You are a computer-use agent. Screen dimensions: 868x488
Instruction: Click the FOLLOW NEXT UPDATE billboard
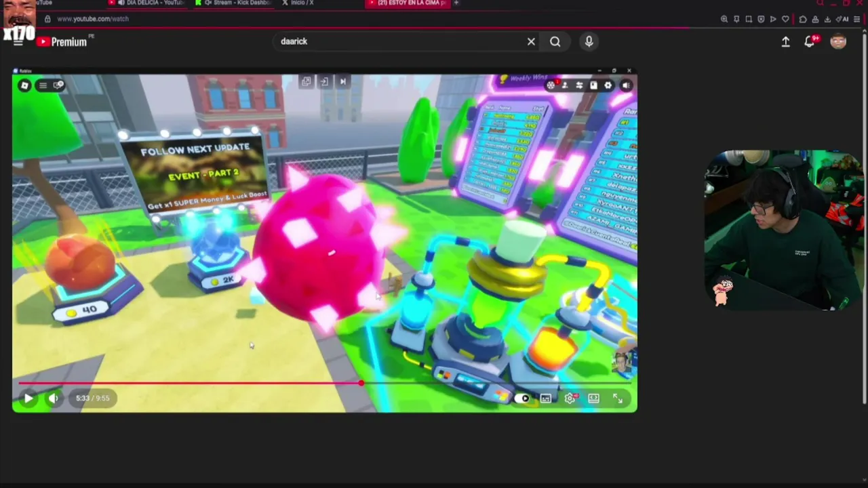197,173
